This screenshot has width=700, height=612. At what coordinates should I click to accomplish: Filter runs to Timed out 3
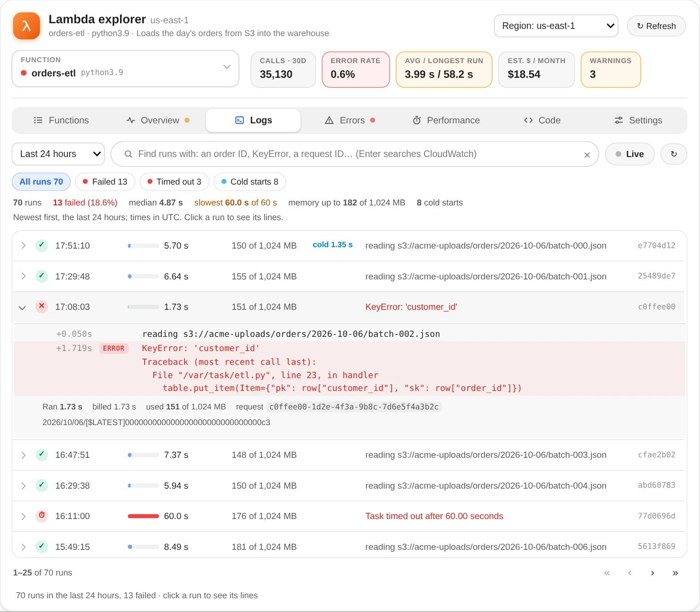coord(174,182)
